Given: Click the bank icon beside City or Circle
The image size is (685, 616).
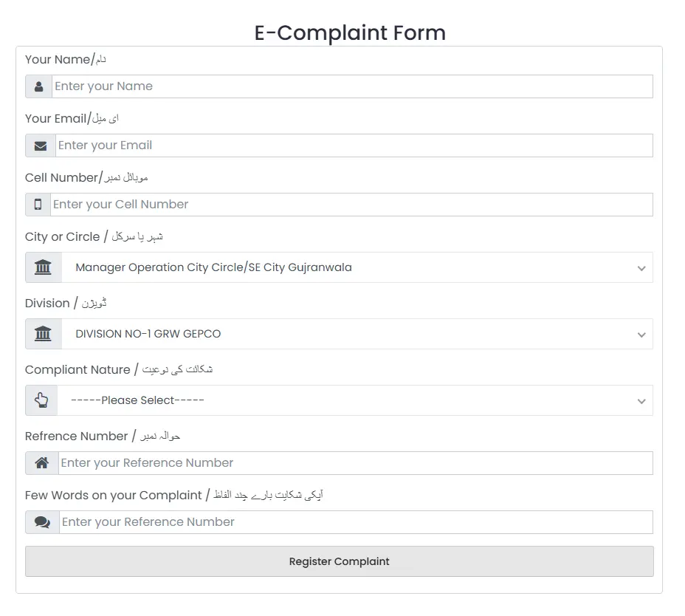Looking at the screenshot, I should pyautogui.click(x=42, y=267).
